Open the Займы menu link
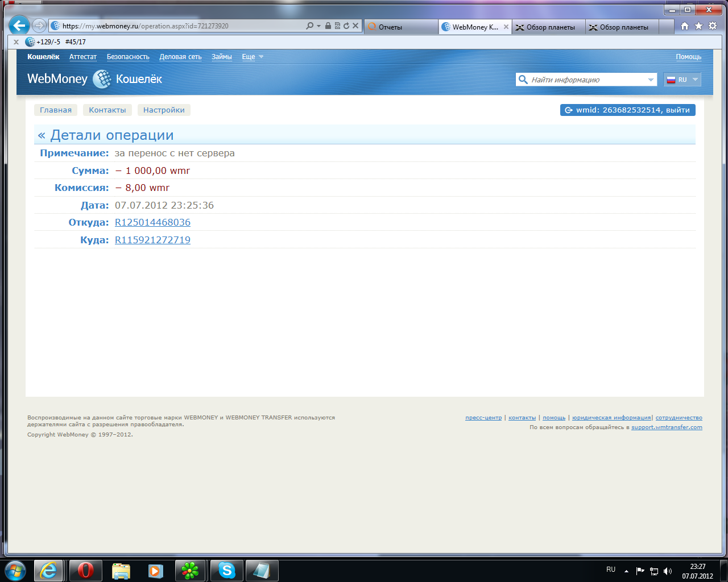Screen dimensions: 728x582 (x=222, y=57)
